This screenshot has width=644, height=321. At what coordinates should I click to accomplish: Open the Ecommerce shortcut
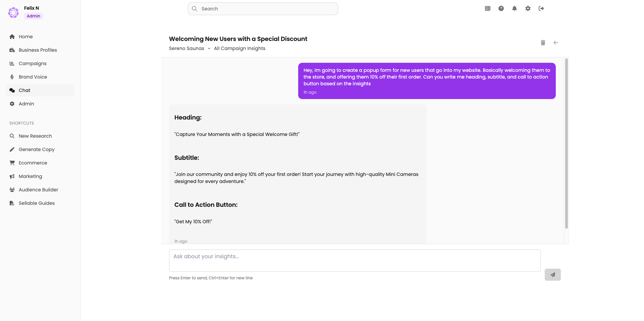coord(33,163)
